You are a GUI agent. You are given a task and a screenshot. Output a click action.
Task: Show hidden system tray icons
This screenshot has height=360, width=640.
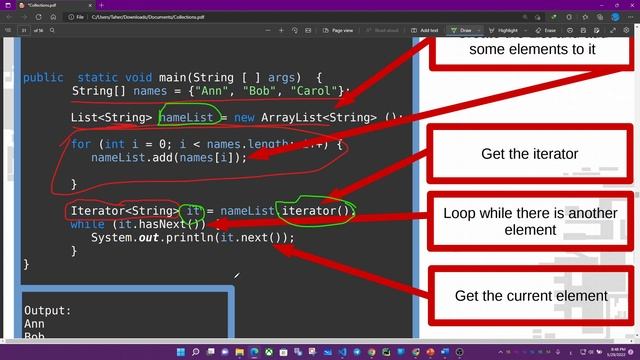(x=500, y=352)
